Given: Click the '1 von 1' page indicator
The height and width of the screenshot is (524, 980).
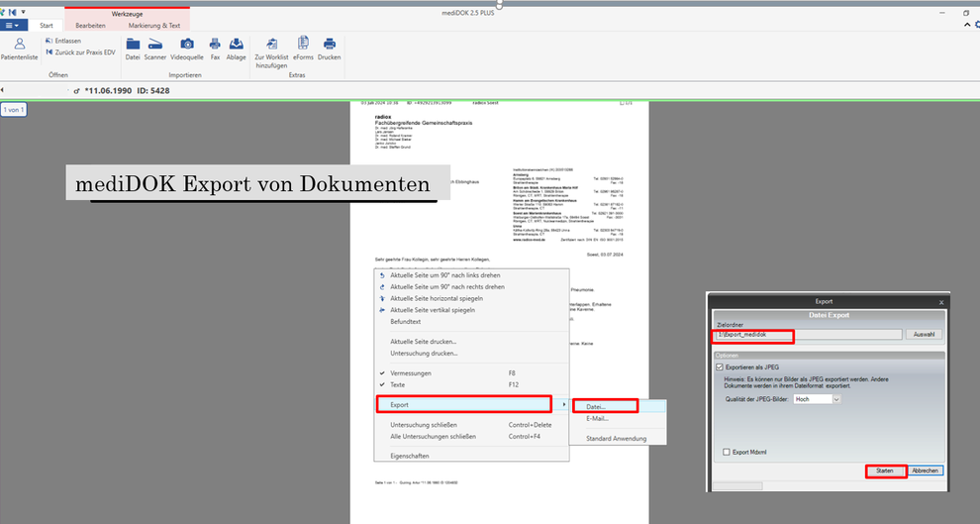Looking at the screenshot, I should (x=14, y=110).
